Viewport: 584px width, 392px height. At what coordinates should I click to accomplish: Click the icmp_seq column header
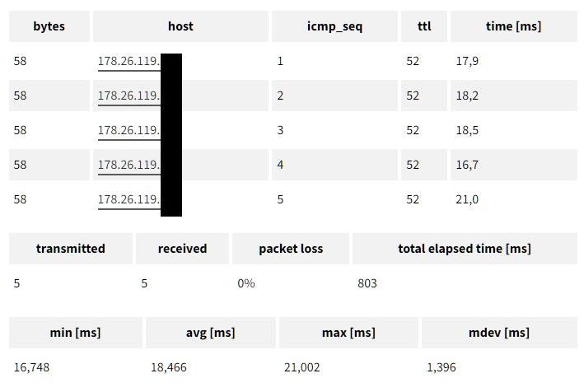point(334,26)
